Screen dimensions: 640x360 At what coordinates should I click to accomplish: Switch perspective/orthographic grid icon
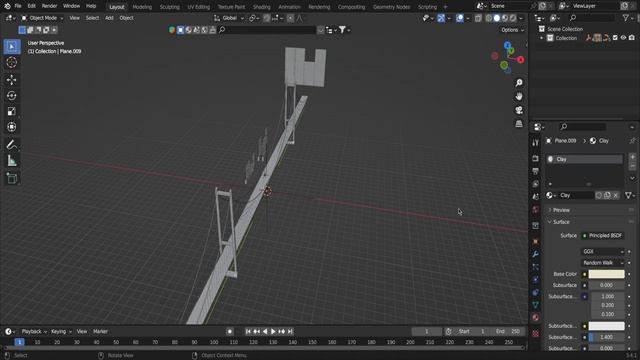point(519,124)
